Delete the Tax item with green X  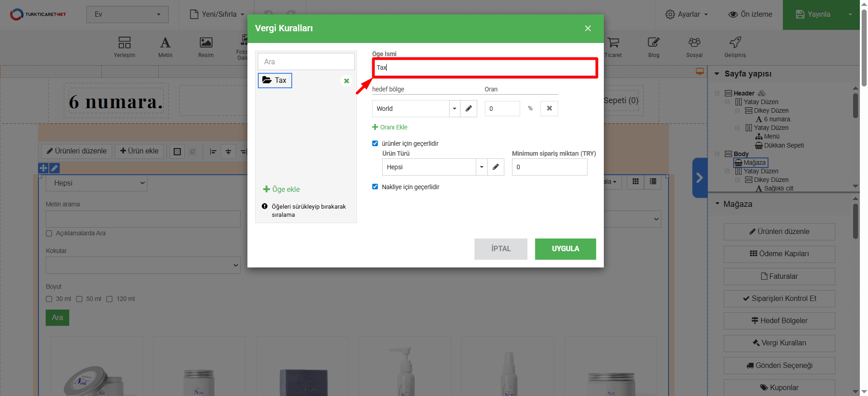coord(346,81)
